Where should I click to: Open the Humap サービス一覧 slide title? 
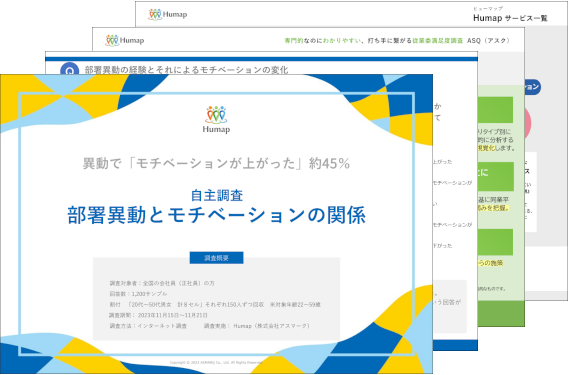click(510, 18)
